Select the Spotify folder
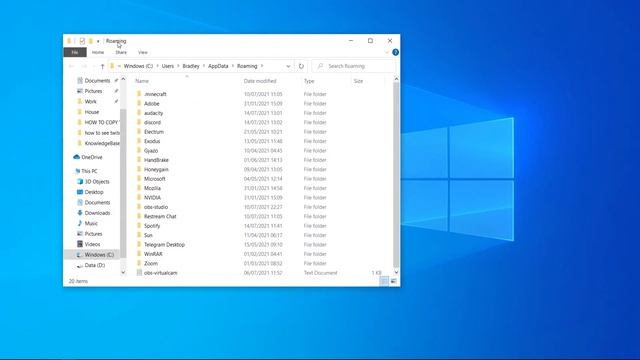The width and height of the screenshot is (640, 360). [x=152, y=226]
